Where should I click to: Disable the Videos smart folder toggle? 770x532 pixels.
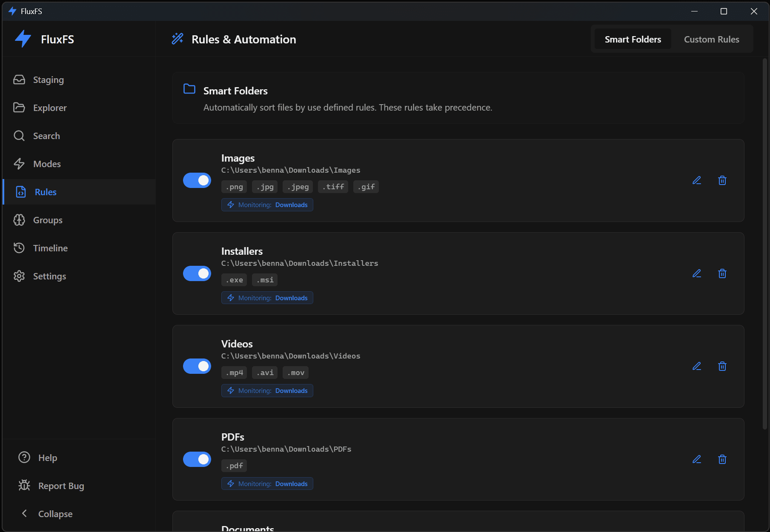[197, 366]
